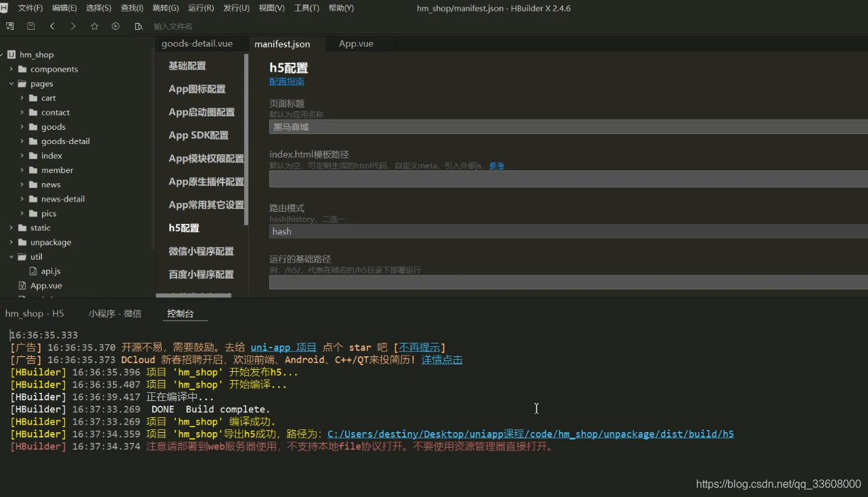Click the save file toolbar icon
This screenshot has height=497, width=868.
point(30,26)
